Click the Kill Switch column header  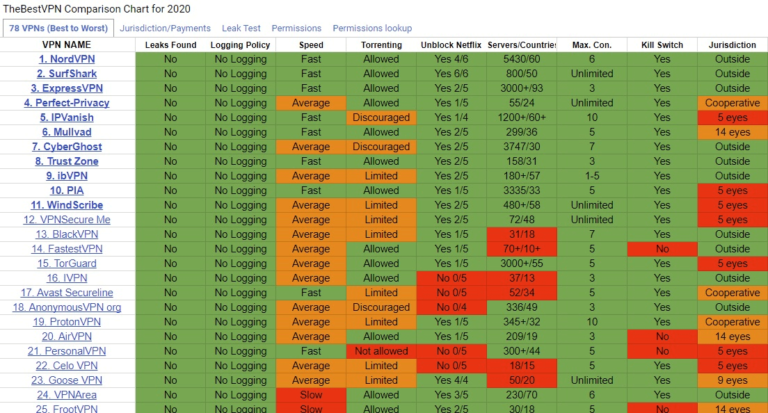pyautogui.click(x=662, y=45)
